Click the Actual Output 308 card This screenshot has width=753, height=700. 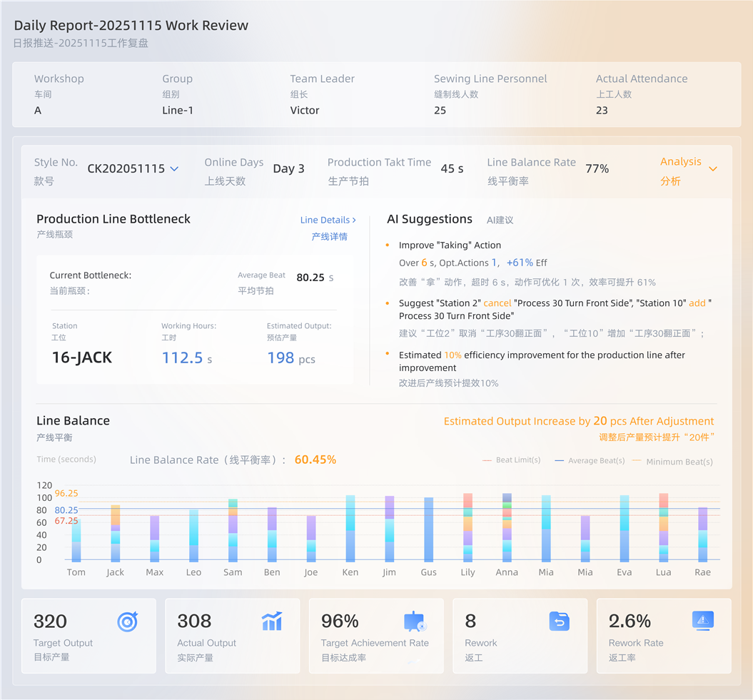(233, 635)
